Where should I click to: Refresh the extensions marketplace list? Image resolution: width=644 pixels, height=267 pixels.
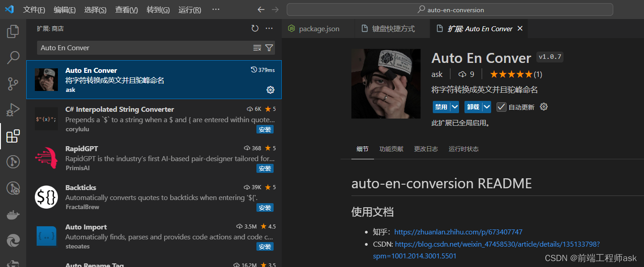(255, 28)
